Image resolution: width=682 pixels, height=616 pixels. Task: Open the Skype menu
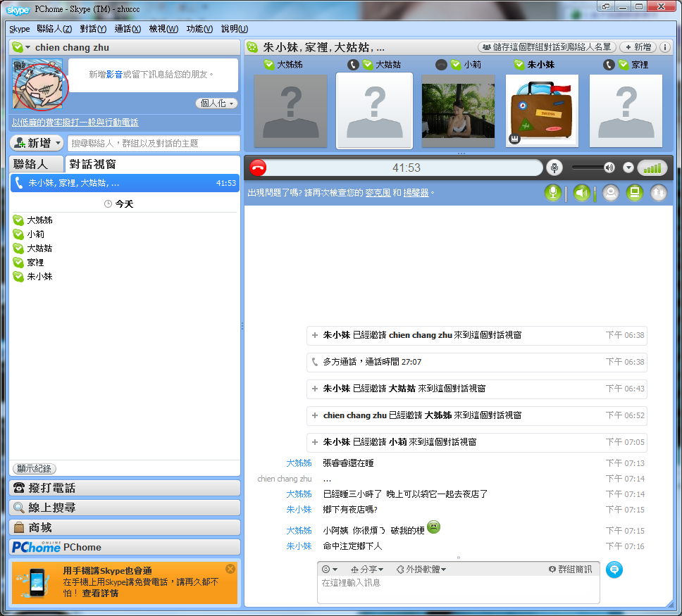[x=20, y=29]
